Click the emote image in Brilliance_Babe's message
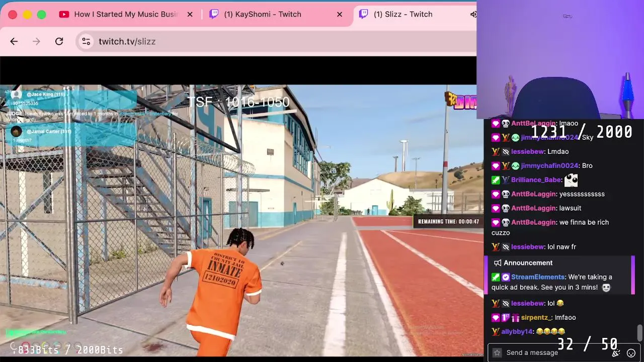Screen dimensions: 644x362 pos(571,179)
